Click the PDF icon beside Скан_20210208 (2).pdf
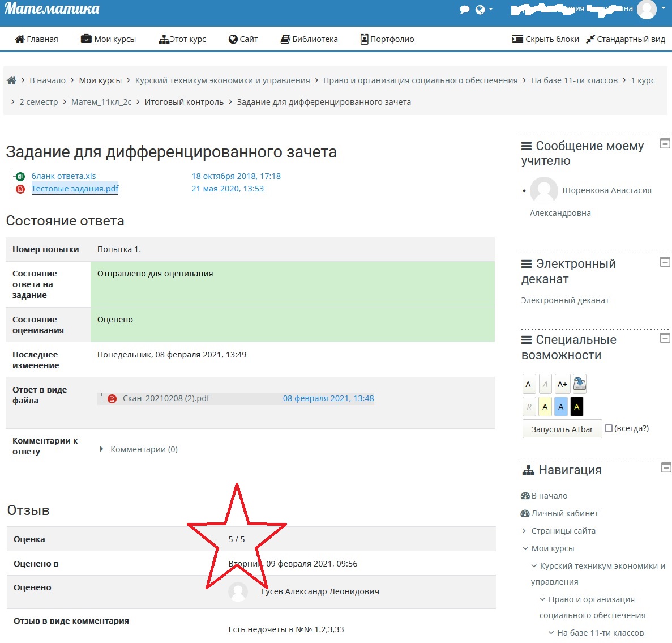Viewport: 672px width, 643px height. pyautogui.click(x=112, y=398)
